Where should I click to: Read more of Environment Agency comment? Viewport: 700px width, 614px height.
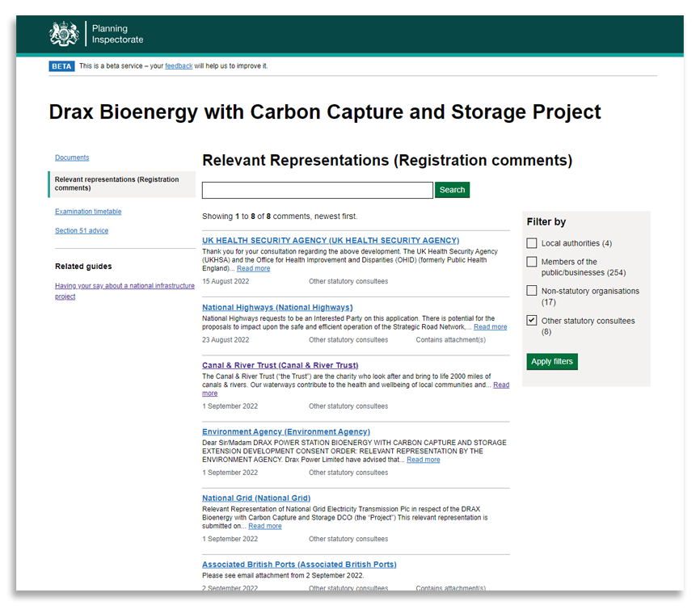point(424,460)
